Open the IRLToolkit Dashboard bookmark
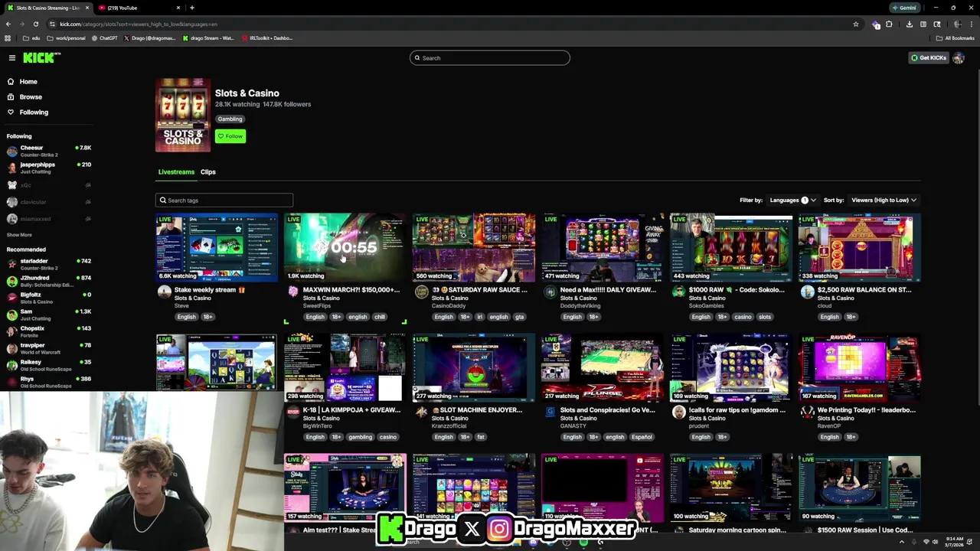The width and height of the screenshot is (980, 551). coord(267,37)
